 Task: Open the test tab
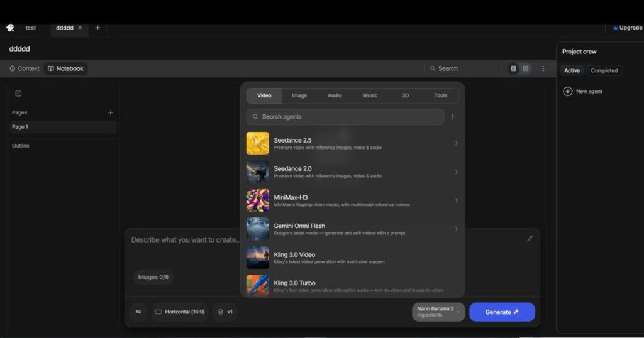(30, 28)
